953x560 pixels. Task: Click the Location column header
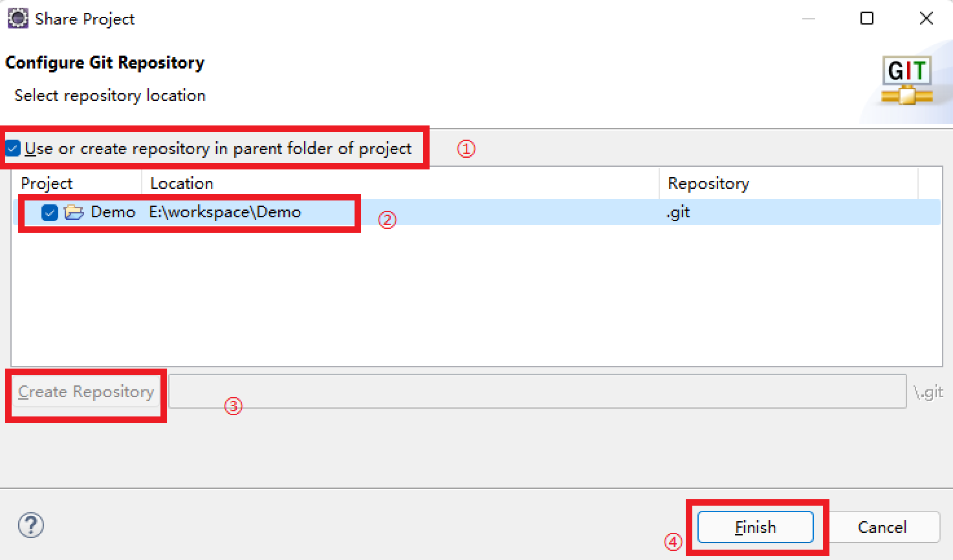pos(182,184)
